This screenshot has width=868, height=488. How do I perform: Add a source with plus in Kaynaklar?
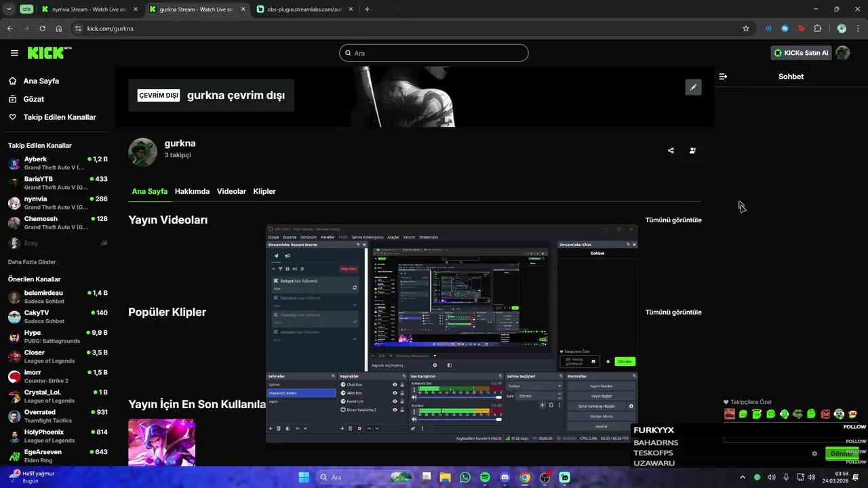(x=342, y=428)
